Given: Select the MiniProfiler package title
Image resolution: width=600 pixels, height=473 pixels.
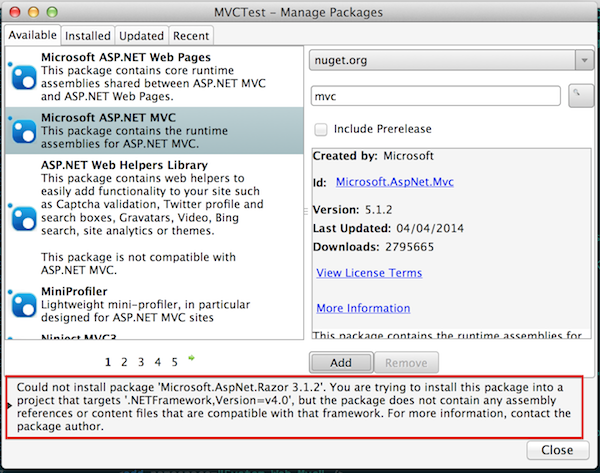Looking at the screenshot, I should pyautogui.click(x=74, y=291).
